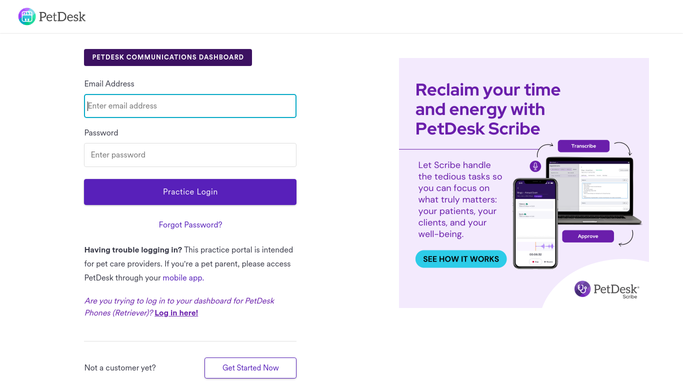Image resolution: width=683 pixels, height=384 pixels.
Task: Click the SEE HOW IT WORKS button
Action: 461,259
